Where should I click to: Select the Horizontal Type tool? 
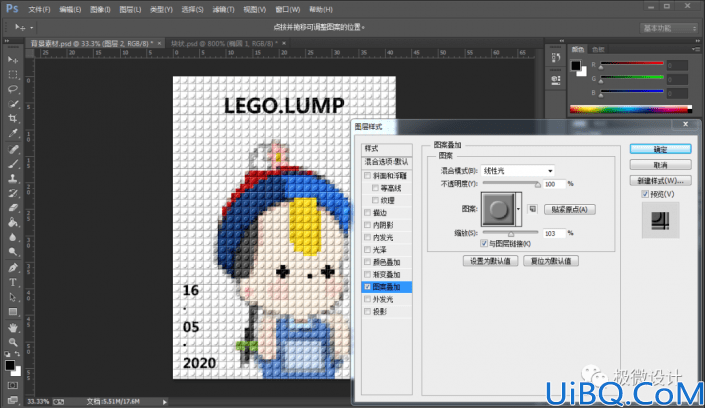coord(13,282)
